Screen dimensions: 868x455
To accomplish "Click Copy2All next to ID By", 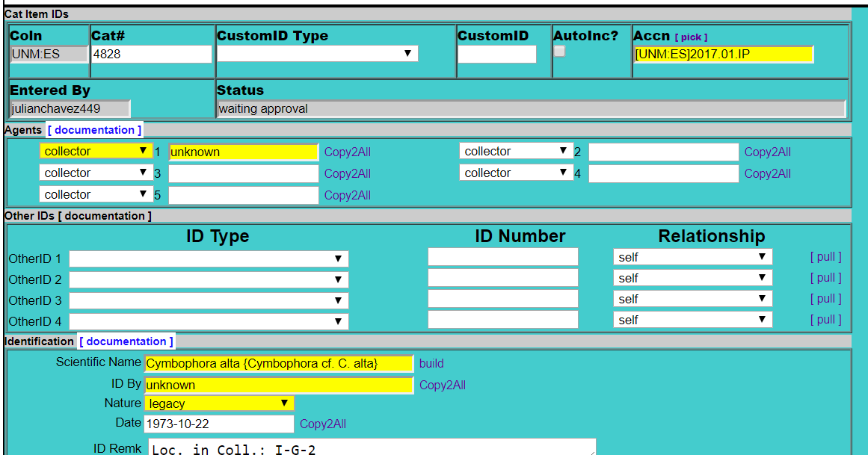I will pyautogui.click(x=443, y=385).
